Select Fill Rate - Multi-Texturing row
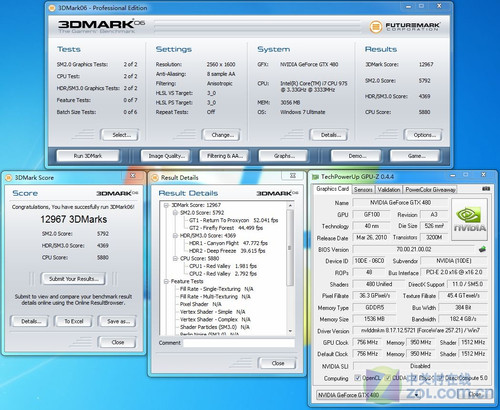 tap(215, 297)
